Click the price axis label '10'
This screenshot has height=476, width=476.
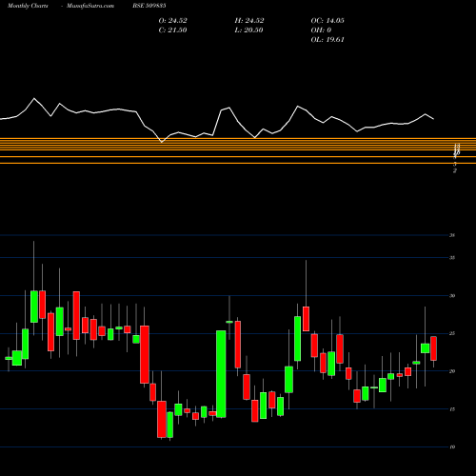[452, 447]
